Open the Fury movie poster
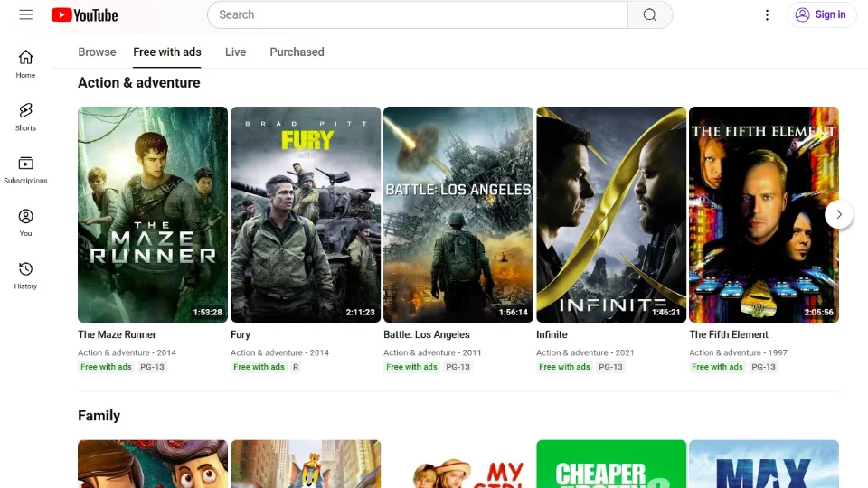The width and height of the screenshot is (868, 488). (306, 215)
